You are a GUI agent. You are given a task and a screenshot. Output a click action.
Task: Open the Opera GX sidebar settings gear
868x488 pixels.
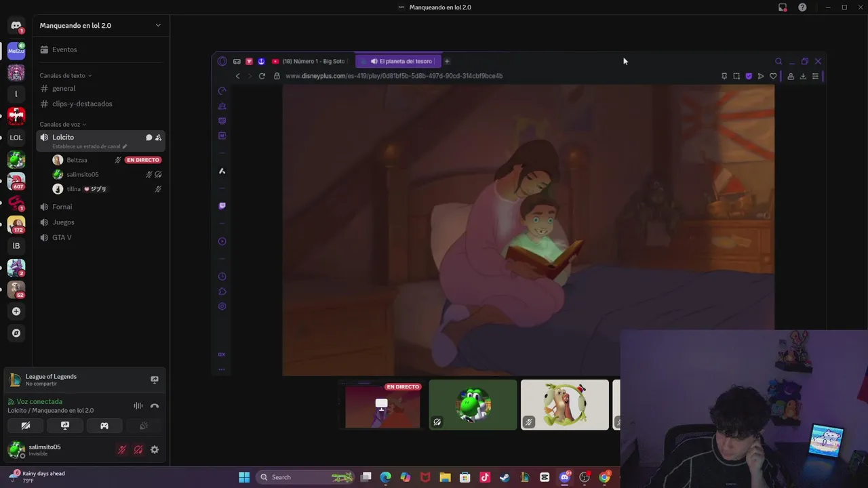[x=222, y=306]
